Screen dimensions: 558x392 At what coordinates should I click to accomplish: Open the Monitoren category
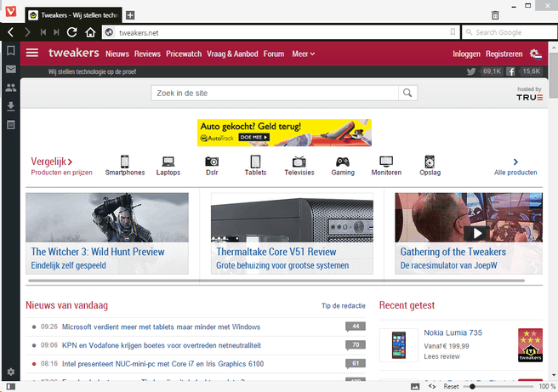coord(386,166)
